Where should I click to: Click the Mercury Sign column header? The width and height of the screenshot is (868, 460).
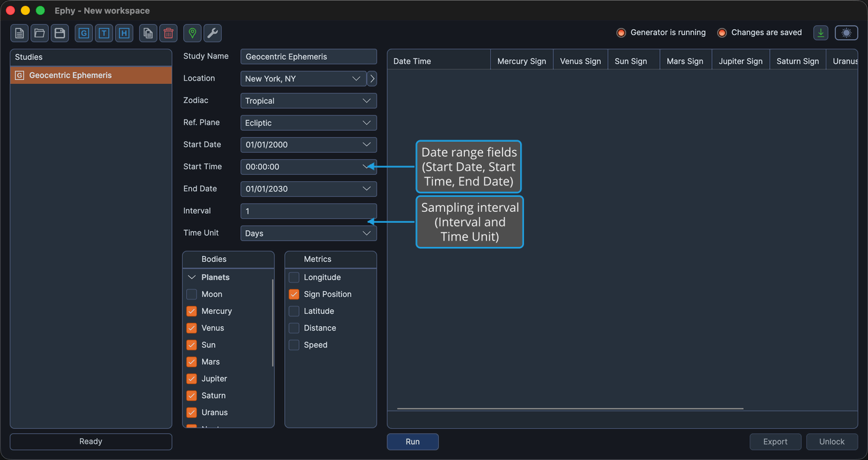(x=521, y=61)
